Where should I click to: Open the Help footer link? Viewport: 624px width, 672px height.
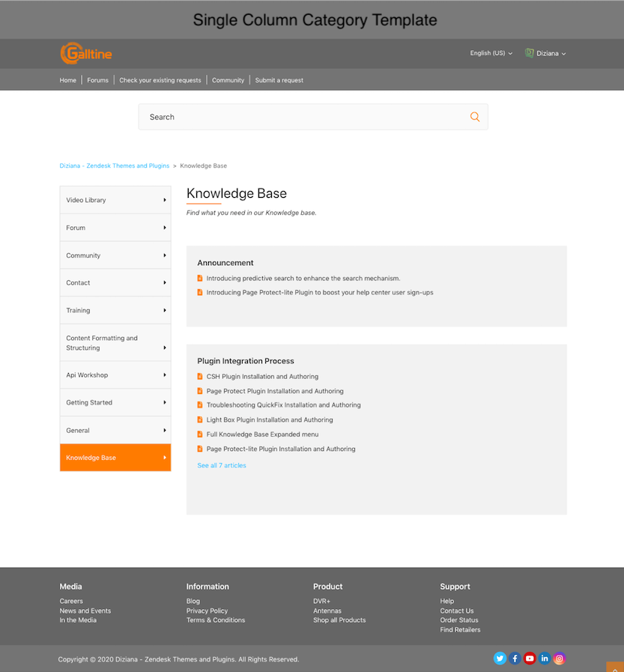click(446, 602)
